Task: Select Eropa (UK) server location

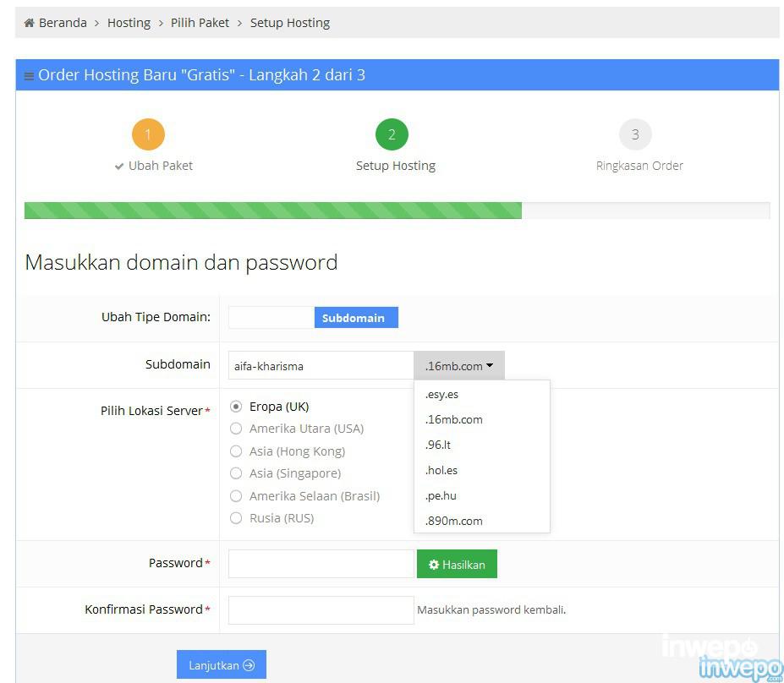Action: (236, 407)
